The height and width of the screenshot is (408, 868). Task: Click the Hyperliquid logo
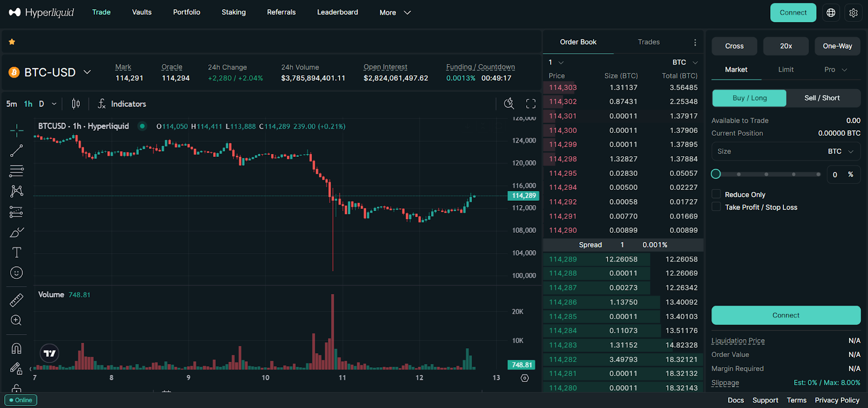[41, 12]
